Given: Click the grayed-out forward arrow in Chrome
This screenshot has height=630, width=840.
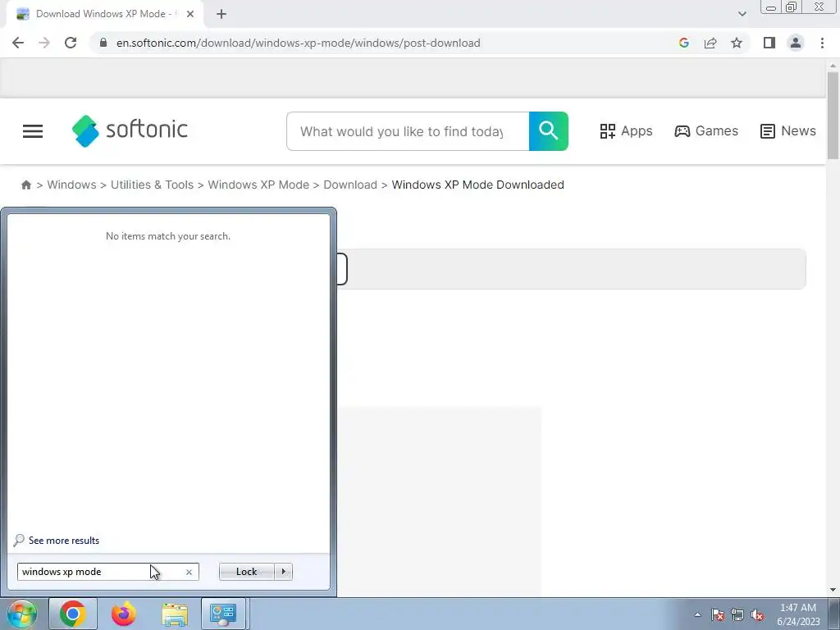Looking at the screenshot, I should click(x=44, y=43).
